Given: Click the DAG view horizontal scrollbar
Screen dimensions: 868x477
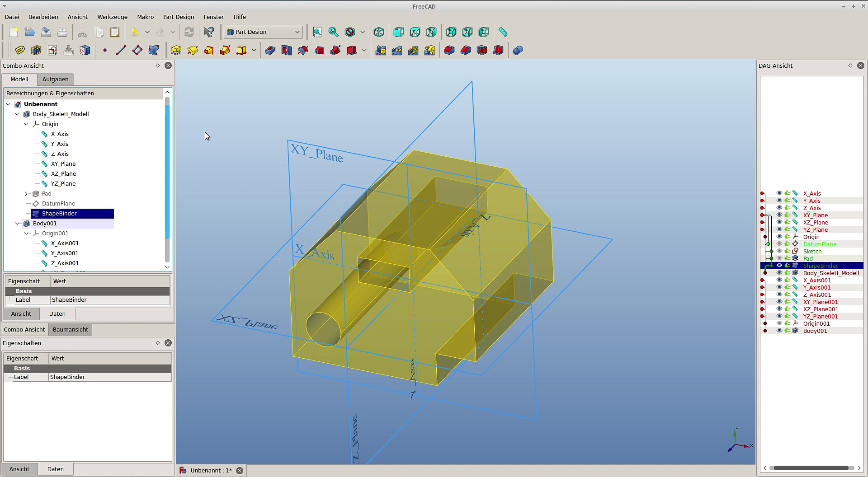Looking at the screenshot, I should 811,468.
